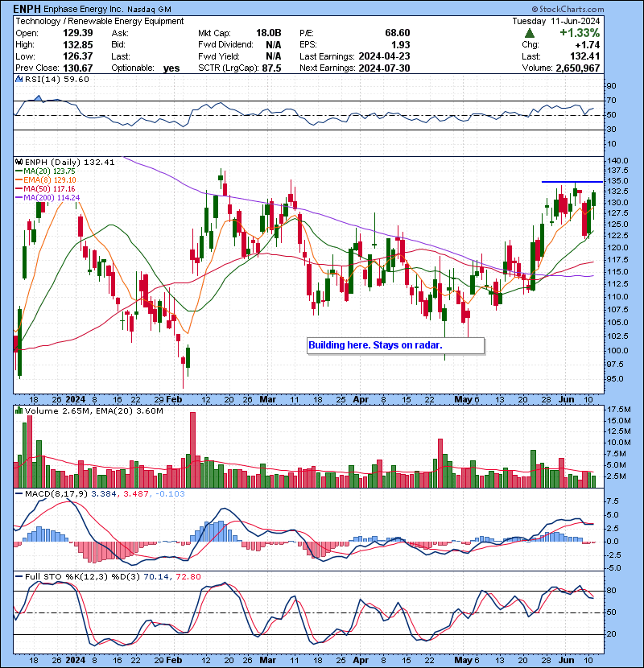Click the RSI(14) 59.60 indicator label
644x668 pixels.
click(x=57, y=79)
